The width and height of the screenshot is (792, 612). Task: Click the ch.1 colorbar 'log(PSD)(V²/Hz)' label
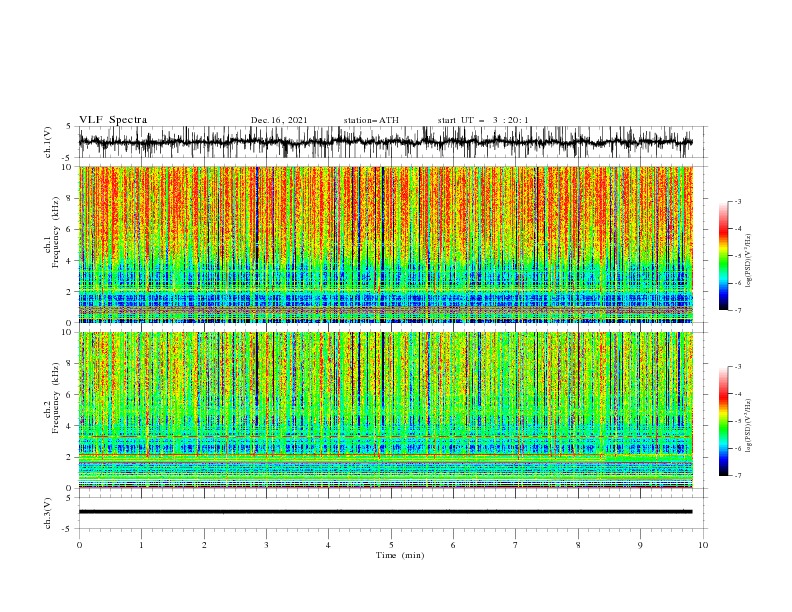click(748, 261)
